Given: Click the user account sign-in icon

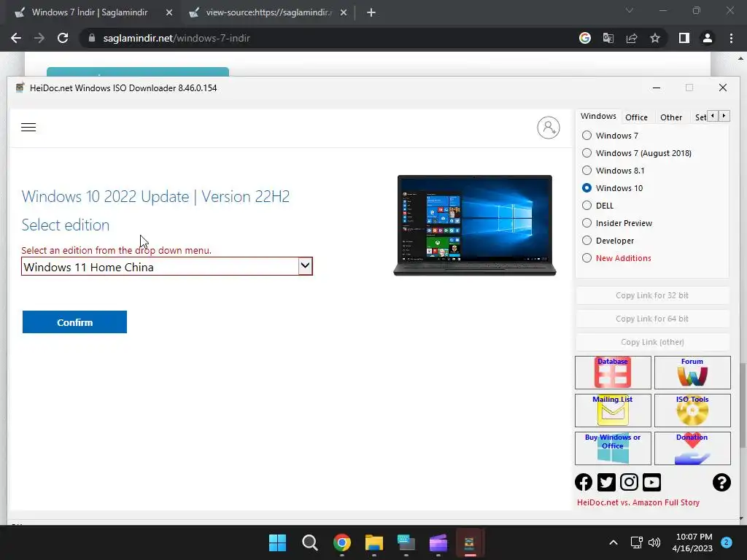Looking at the screenshot, I should click(x=549, y=128).
